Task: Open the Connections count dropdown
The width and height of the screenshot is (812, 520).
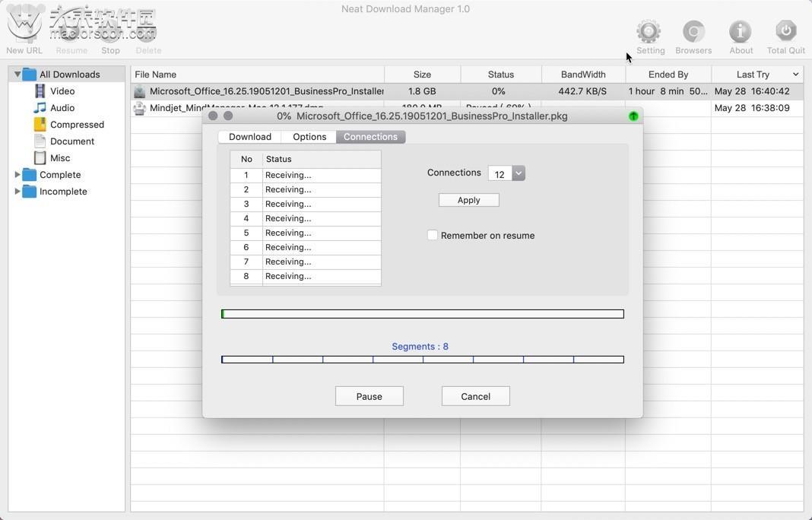Action: point(517,173)
